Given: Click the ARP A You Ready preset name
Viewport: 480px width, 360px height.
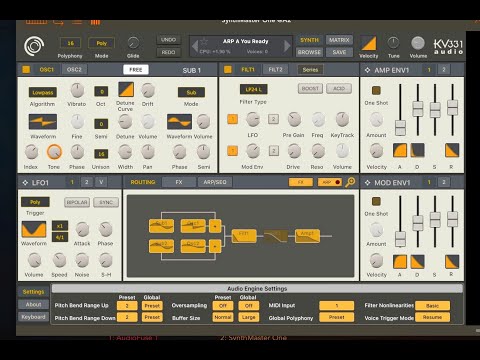Looking at the screenshot, I should (x=245, y=41).
